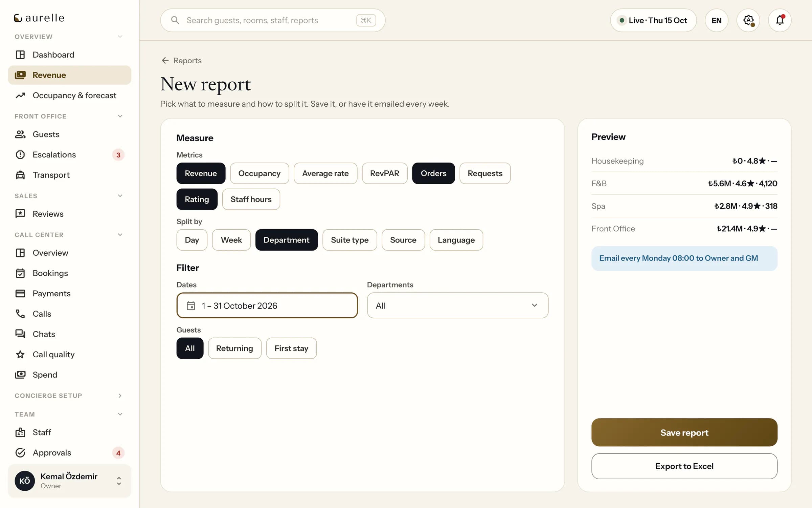Click the email every Monday schedule banner
The image size is (812, 508).
point(684,258)
